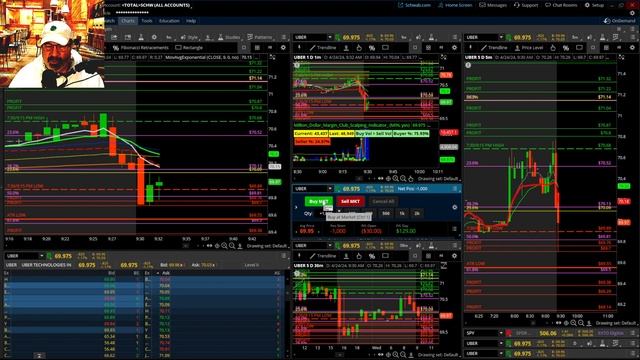Zoom out on top middle chart

pyautogui.click(x=403, y=179)
